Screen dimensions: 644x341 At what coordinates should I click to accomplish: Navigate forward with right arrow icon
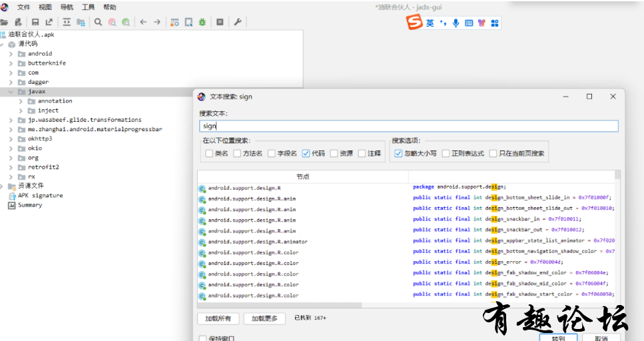157,22
